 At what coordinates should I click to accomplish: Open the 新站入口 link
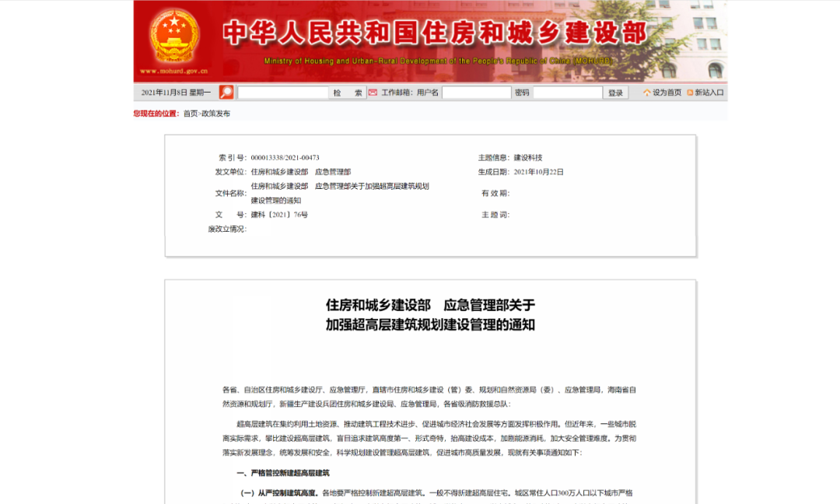point(709,93)
